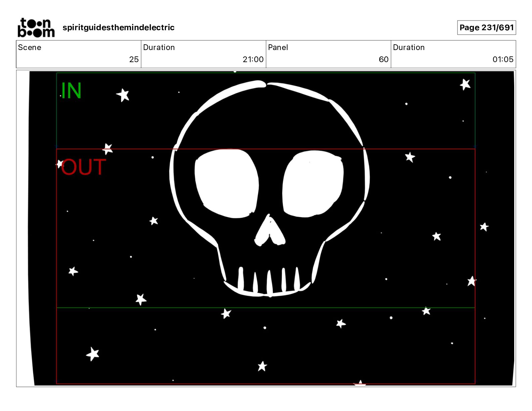Select scene number value '25'

134,59
